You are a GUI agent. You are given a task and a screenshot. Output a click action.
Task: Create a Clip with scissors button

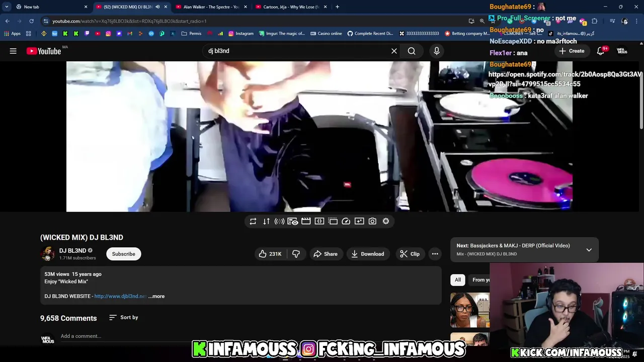click(410, 254)
